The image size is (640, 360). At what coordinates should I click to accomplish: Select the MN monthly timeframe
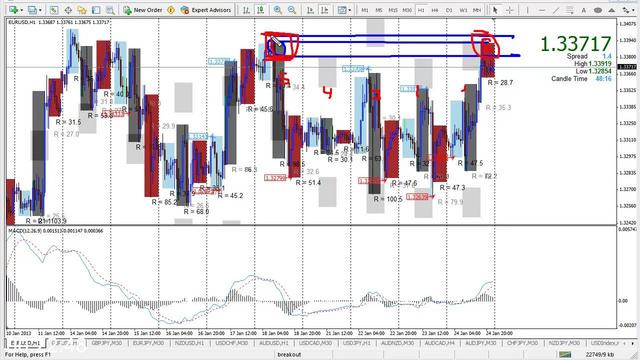click(477, 10)
